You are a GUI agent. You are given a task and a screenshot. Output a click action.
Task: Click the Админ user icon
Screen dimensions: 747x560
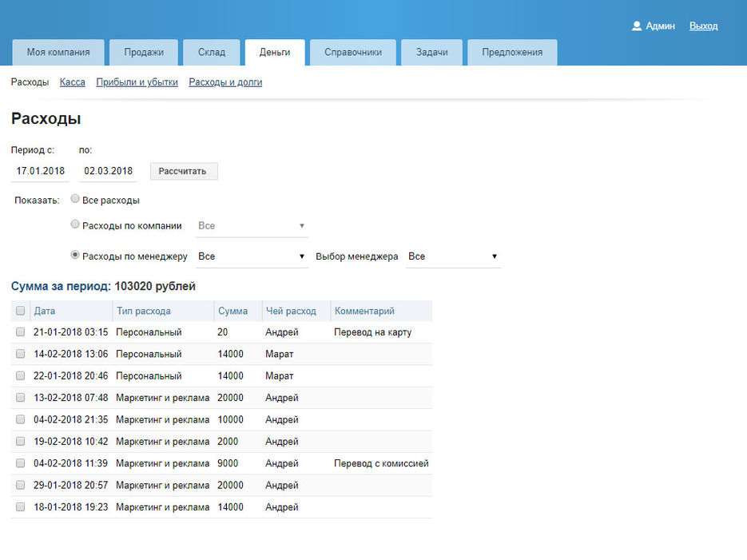(637, 26)
